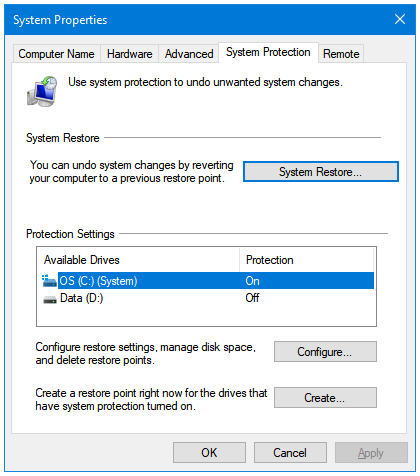
Task: Open the System Restore wizard button
Action: pyautogui.click(x=321, y=172)
